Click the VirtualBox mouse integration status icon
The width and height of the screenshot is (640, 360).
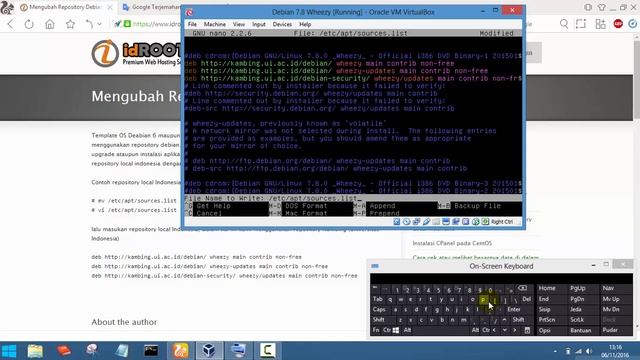(476, 222)
